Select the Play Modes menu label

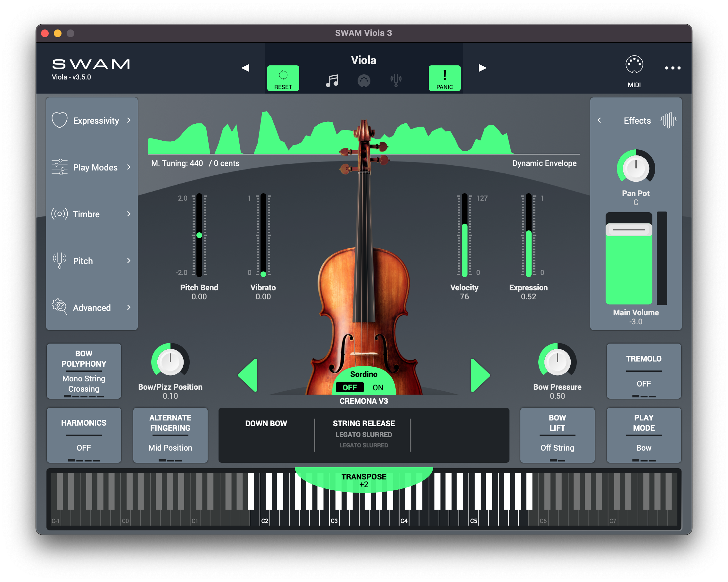pyautogui.click(x=95, y=167)
